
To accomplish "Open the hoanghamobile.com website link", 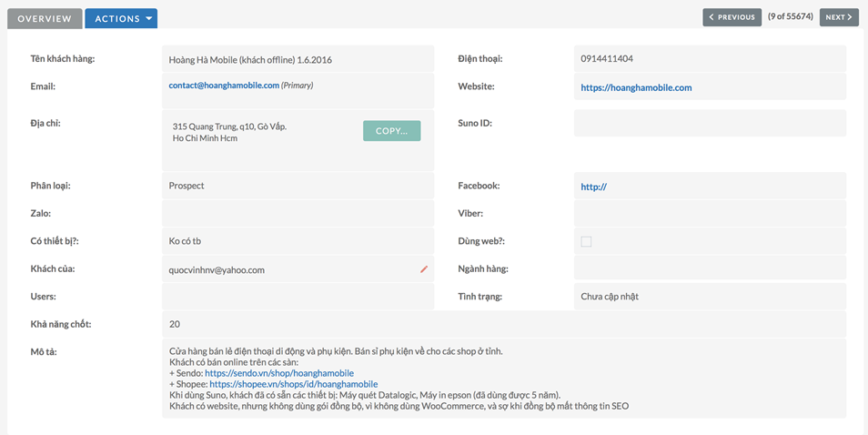I will pyautogui.click(x=636, y=88).
